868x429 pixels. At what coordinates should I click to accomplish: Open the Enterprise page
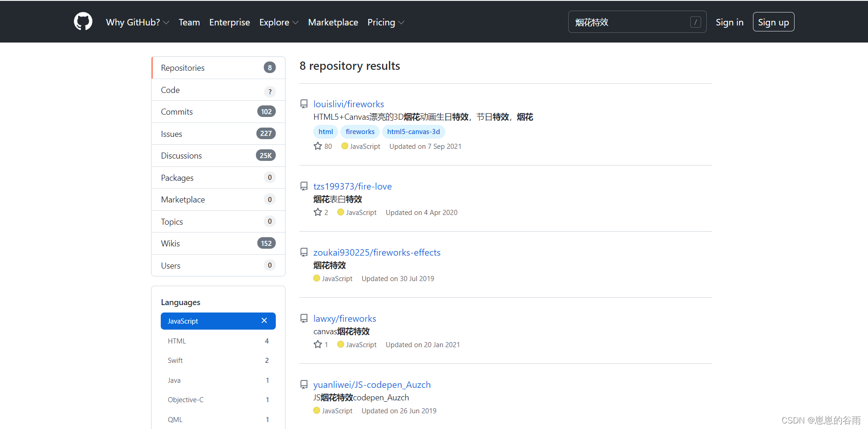(230, 22)
